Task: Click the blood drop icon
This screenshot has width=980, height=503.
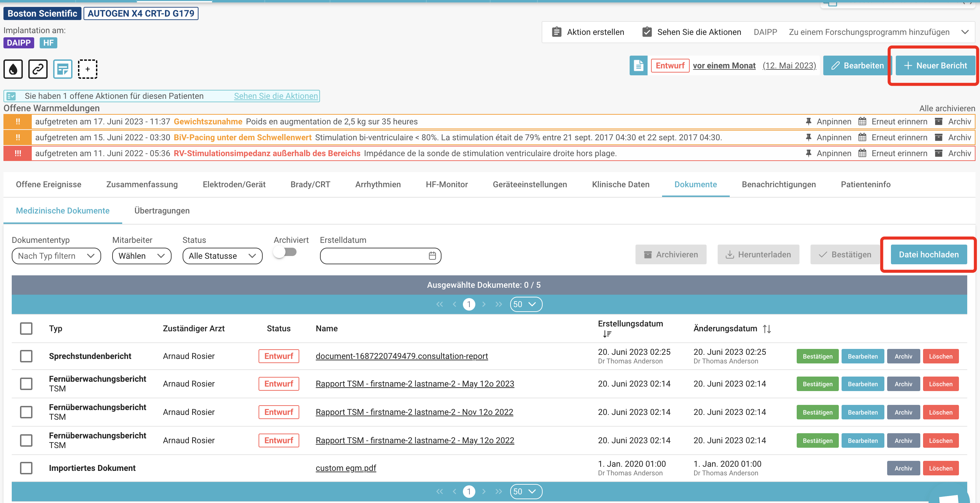Action: tap(13, 69)
